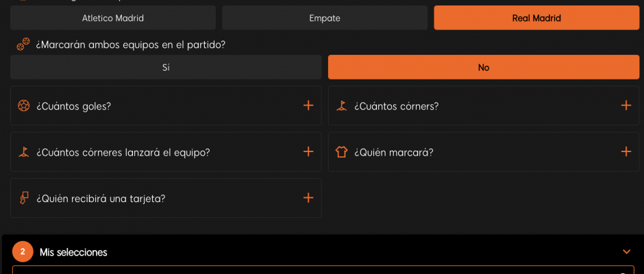Click corner flag icon for córneres lanzará el equipo
Viewport: 644px width, 274px height.
tap(24, 152)
